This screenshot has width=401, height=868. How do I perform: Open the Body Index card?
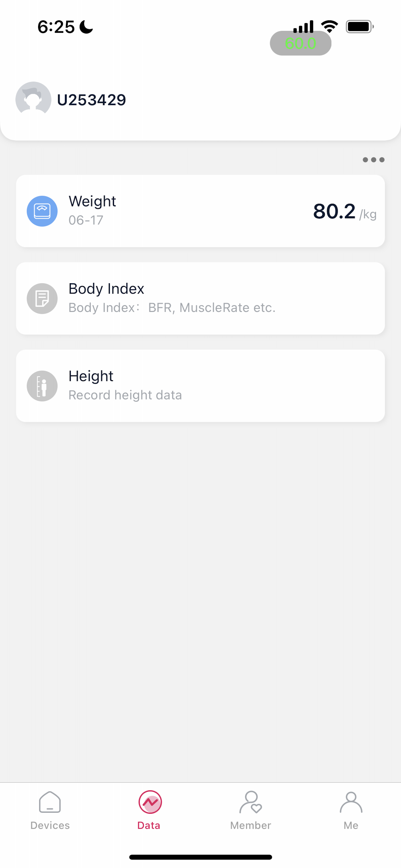coord(200,299)
